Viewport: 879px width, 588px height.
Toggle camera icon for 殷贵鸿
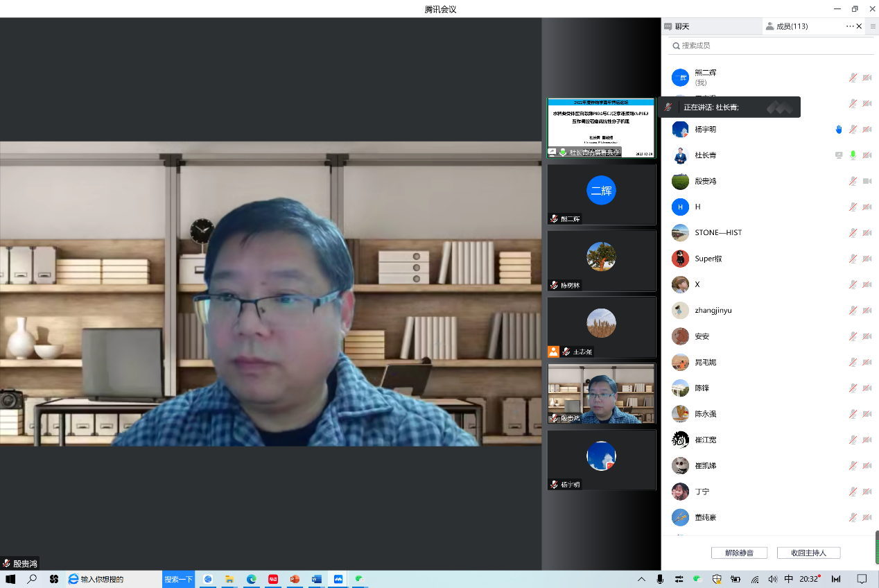[867, 181]
